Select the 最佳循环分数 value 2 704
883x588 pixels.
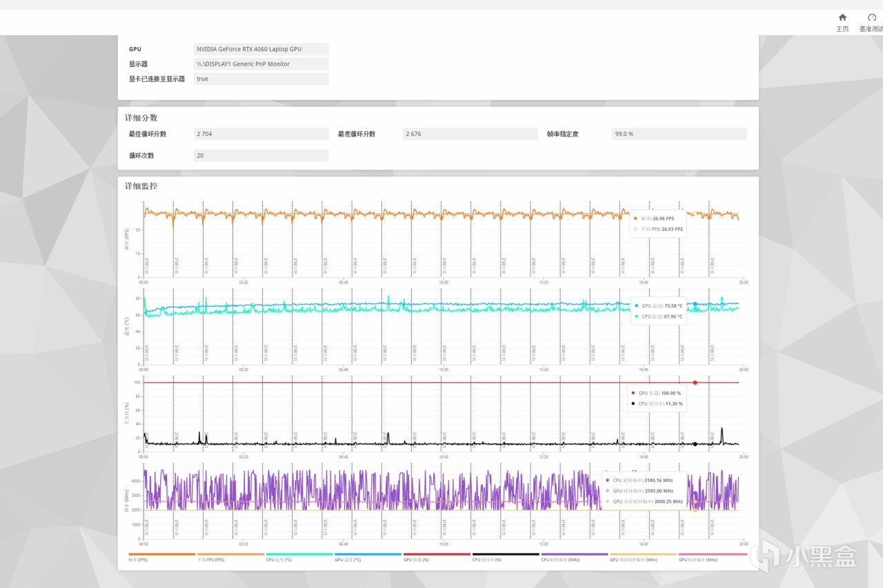[x=261, y=134]
